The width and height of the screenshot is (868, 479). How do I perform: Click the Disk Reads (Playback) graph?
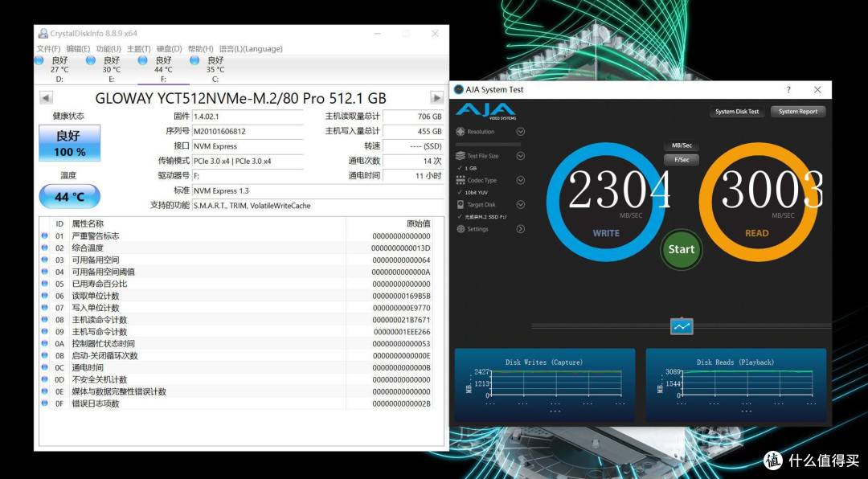[735, 387]
